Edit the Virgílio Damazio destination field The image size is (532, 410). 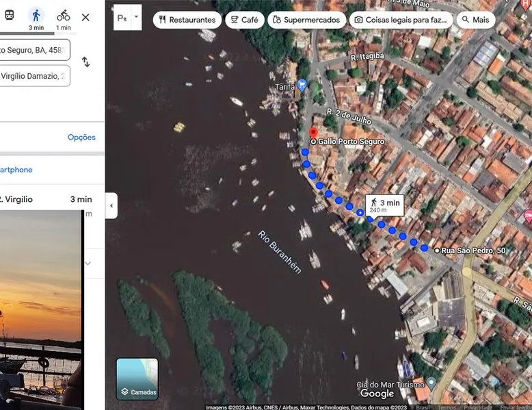click(x=33, y=76)
